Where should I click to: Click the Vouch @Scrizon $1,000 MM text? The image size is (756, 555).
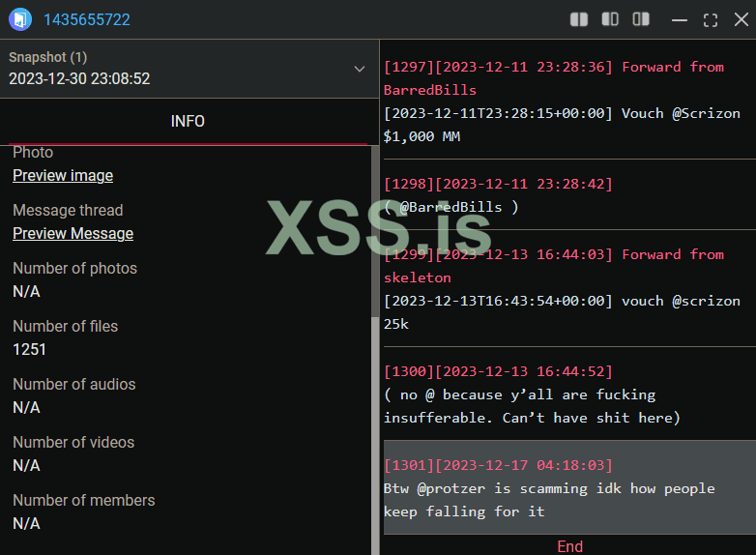pos(563,125)
